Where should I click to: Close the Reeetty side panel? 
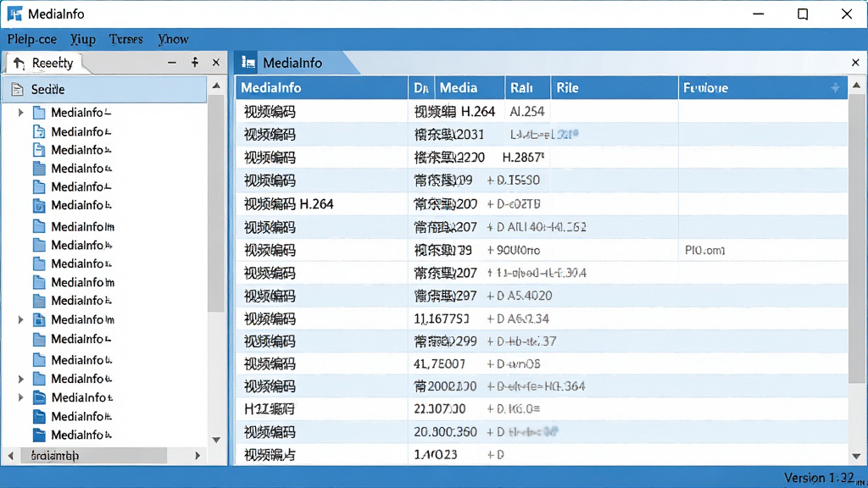coord(216,63)
